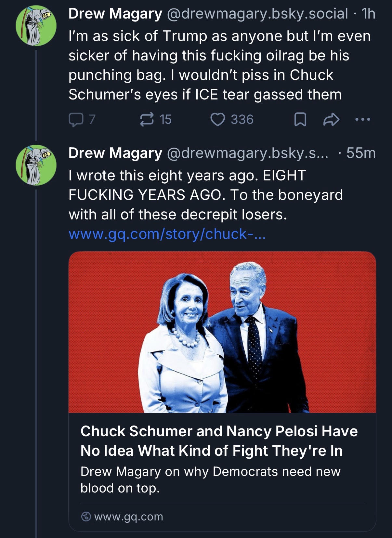Click the share arrow icon

331,120
